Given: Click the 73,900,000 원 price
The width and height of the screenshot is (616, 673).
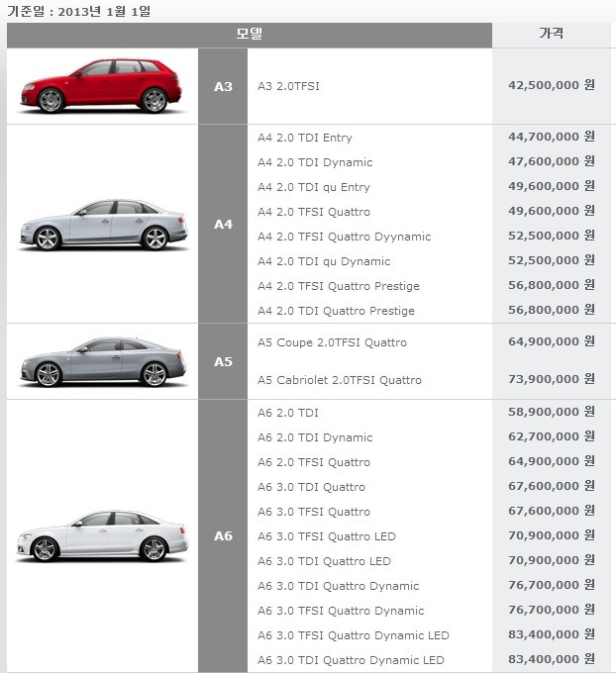Looking at the screenshot, I should point(552,379).
